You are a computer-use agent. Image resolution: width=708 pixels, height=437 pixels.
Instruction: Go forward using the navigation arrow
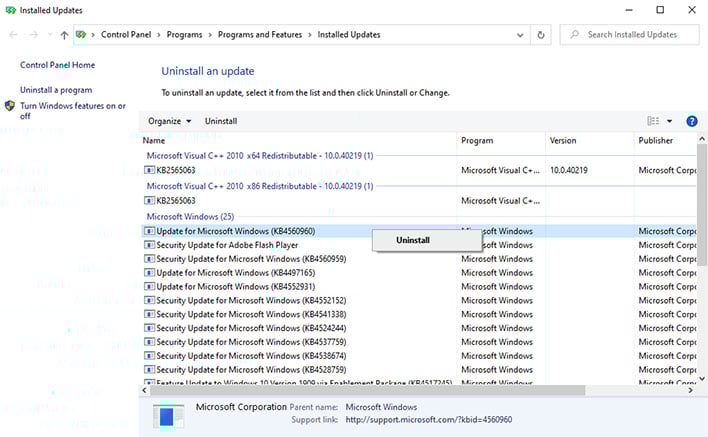[x=34, y=35]
